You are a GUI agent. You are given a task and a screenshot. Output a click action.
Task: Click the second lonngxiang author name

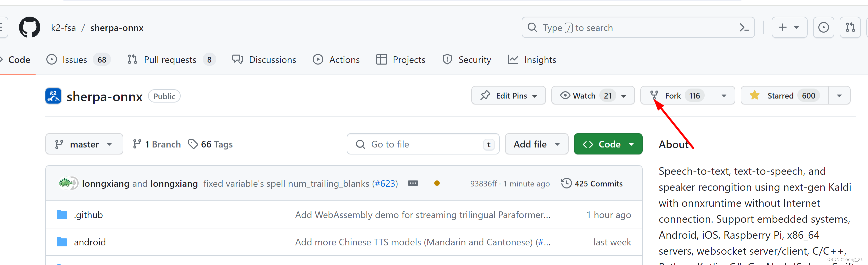174,183
